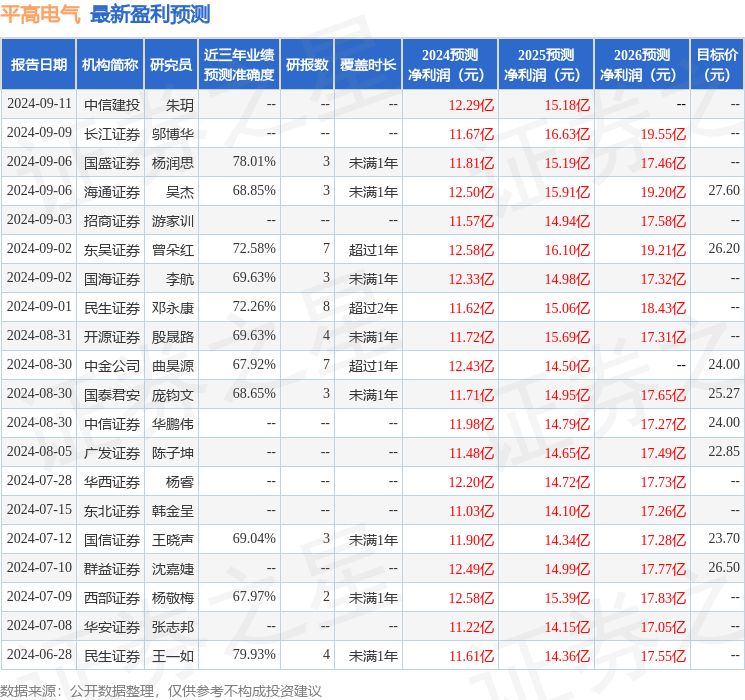Click accuracy value 78.01%

254,162
